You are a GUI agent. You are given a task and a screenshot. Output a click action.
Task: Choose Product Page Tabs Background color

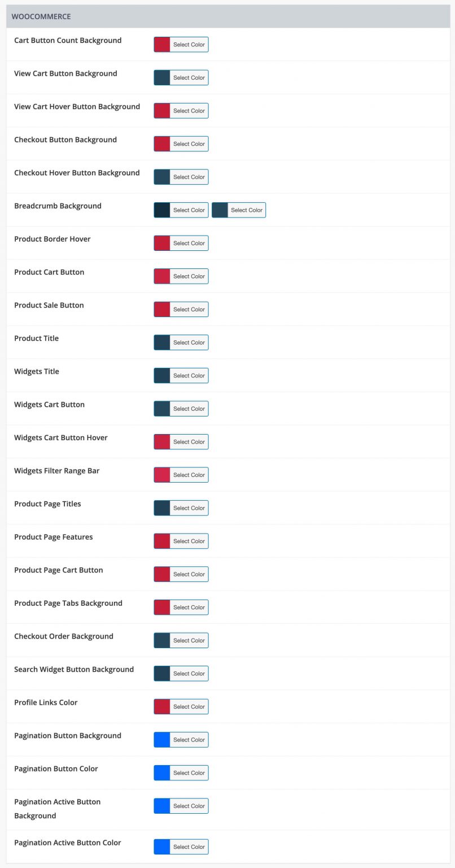(x=181, y=607)
